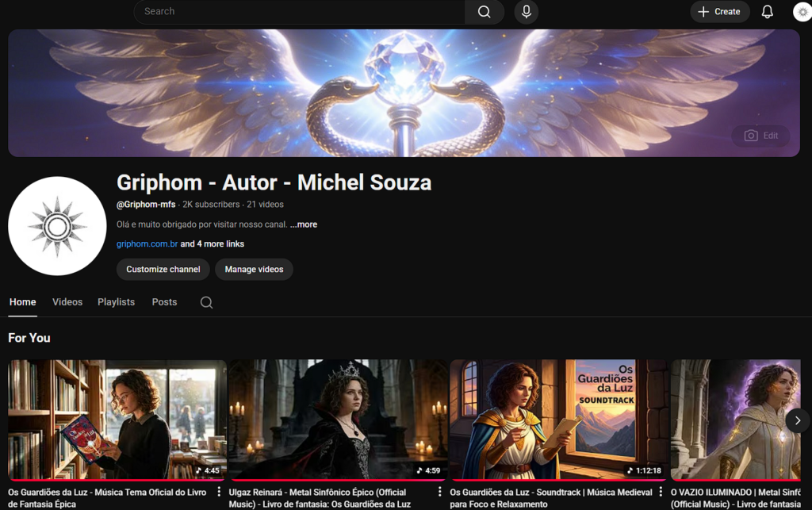Click Customize channel button
Viewport: 812px width, 510px height.
[163, 269]
